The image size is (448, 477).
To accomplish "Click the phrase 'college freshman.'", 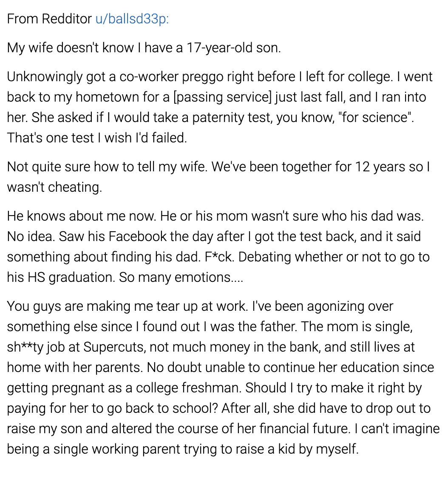I will pos(189,388).
